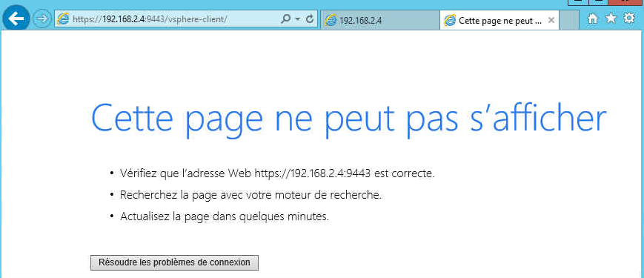Click the IE icon on the error tab
The width and height of the screenshot is (644, 278).
(x=450, y=20)
